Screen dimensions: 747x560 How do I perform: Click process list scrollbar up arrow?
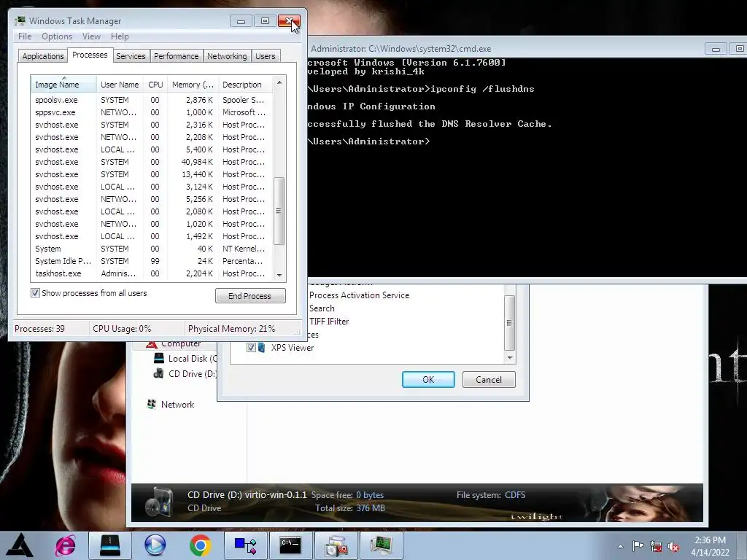click(279, 83)
